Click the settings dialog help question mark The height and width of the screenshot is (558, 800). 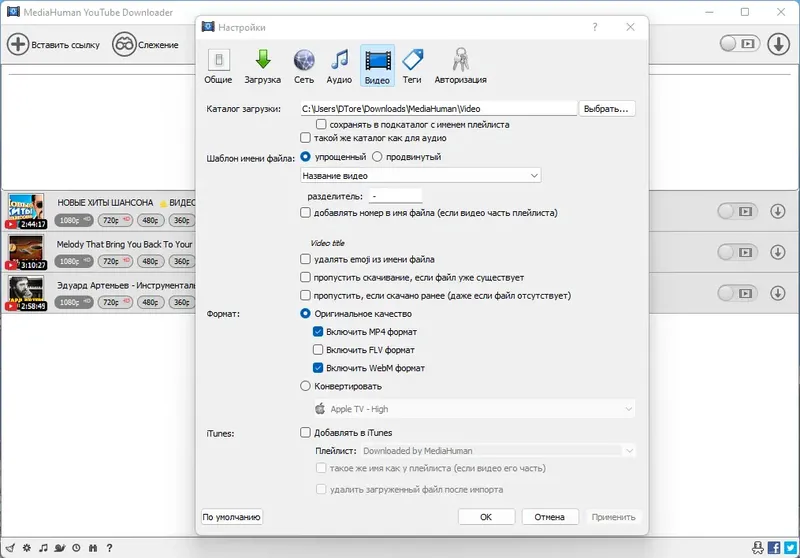click(595, 27)
